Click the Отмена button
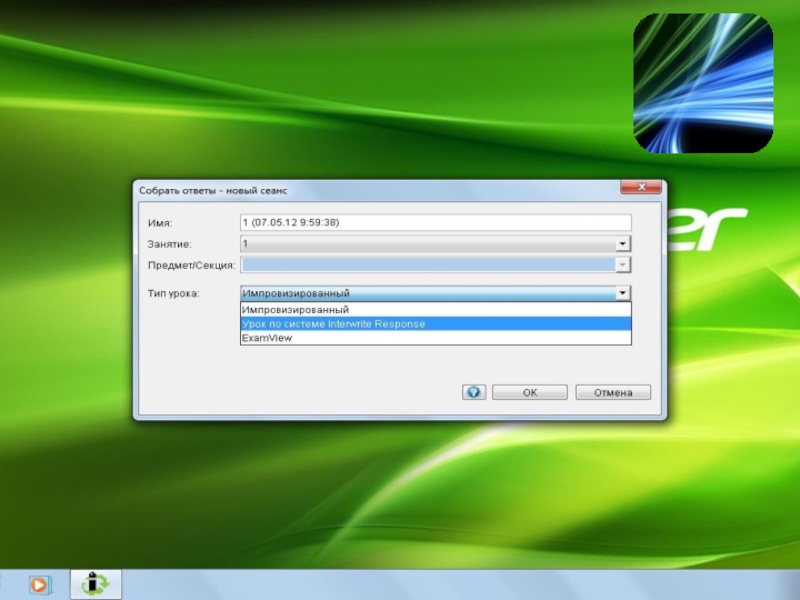The image size is (800, 600). click(613, 393)
